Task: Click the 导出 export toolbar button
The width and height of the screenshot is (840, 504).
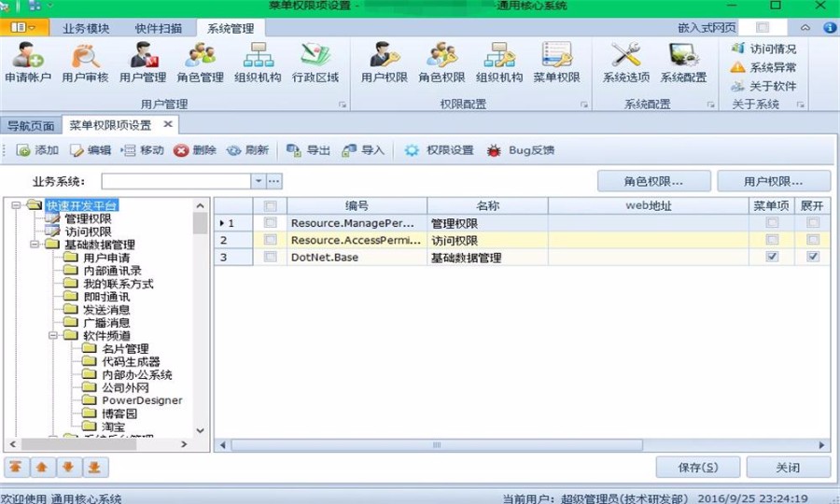Action: tap(309, 150)
